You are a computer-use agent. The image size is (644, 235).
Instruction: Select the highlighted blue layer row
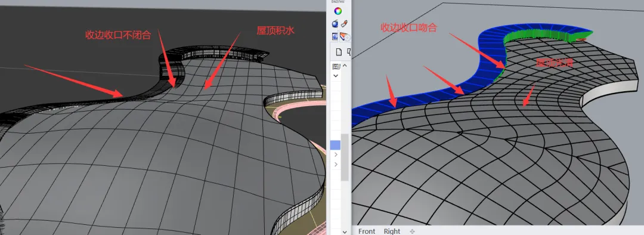point(336,144)
